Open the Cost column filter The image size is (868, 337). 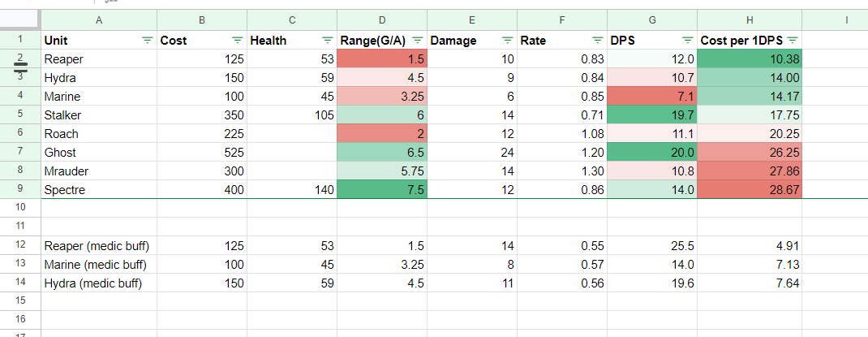pyautogui.click(x=237, y=40)
